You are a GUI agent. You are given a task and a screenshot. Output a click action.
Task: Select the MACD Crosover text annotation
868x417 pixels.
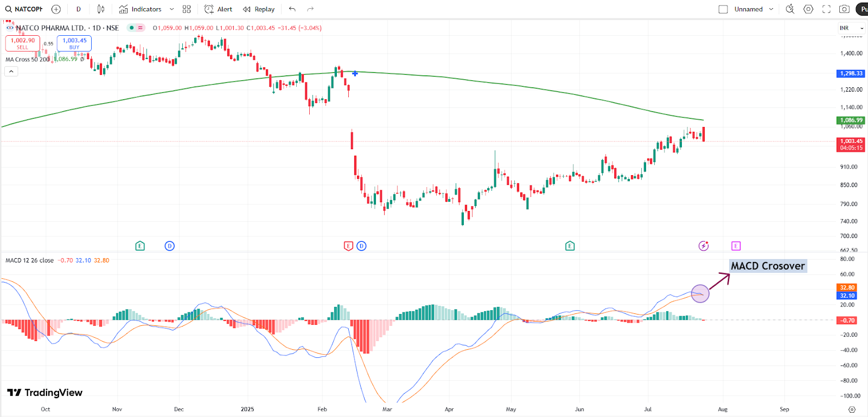768,266
